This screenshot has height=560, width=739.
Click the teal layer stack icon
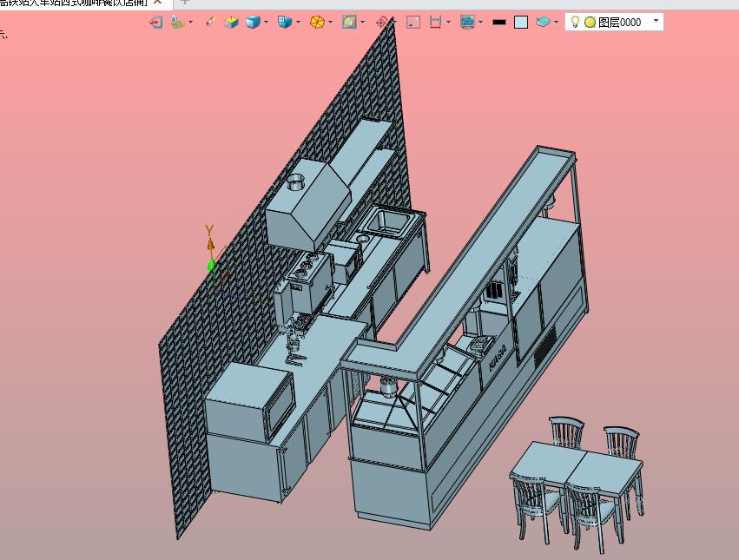point(543,22)
